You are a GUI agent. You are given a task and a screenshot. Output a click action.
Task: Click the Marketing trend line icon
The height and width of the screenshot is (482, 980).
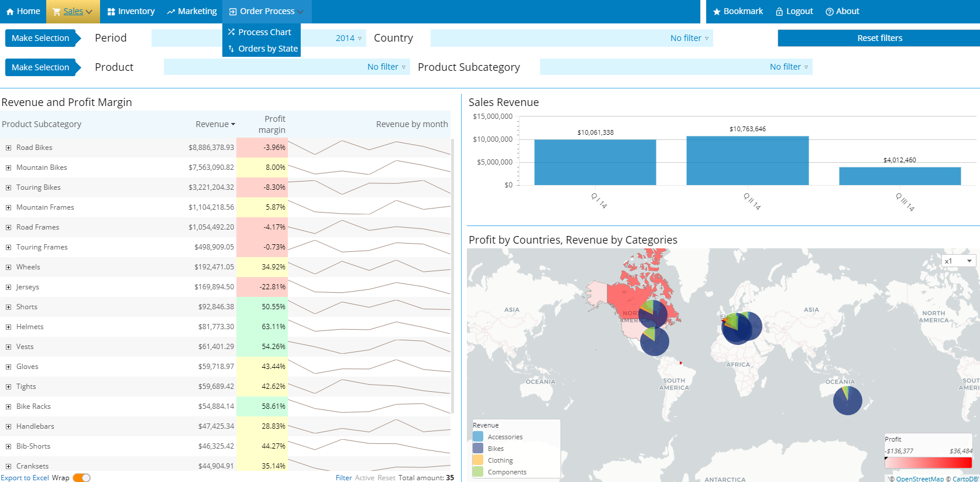[x=171, y=12]
